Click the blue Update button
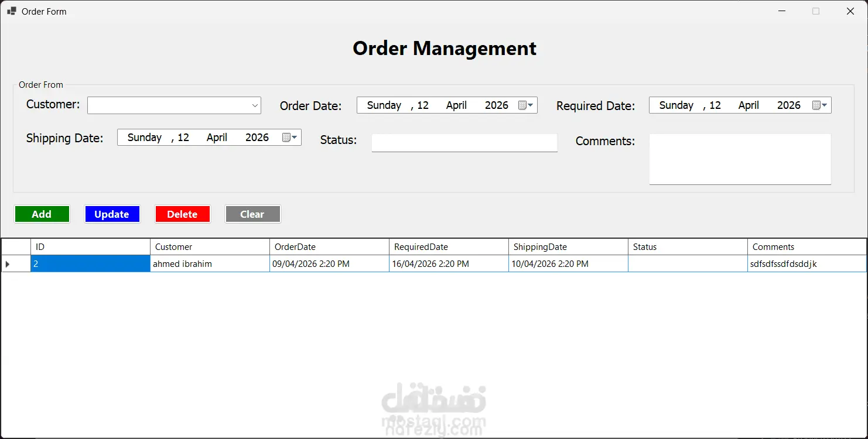Image resolution: width=868 pixels, height=439 pixels. click(x=112, y=214)
